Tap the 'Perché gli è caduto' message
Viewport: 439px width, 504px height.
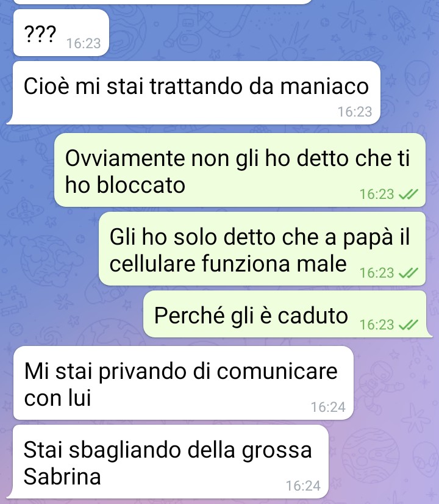click(287, 314)
